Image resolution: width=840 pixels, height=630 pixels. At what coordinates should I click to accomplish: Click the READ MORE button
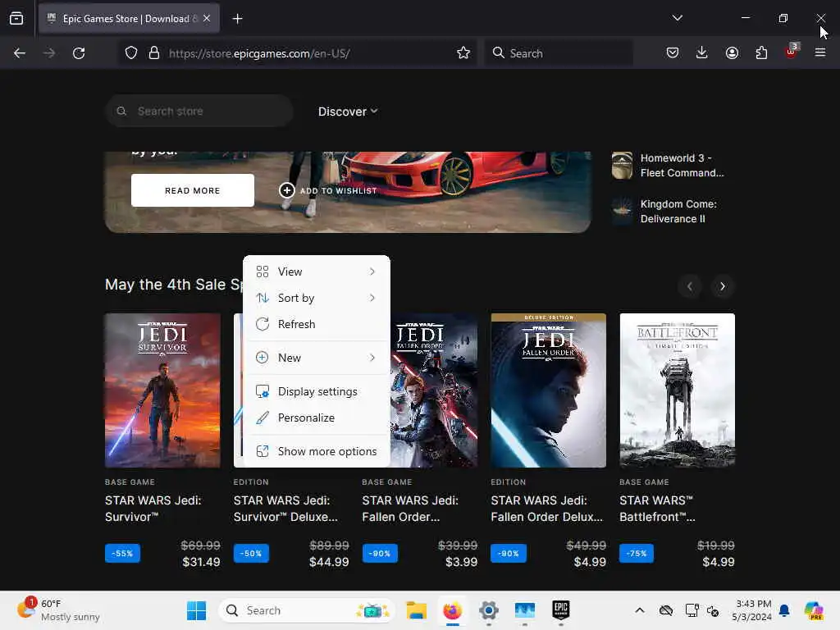click(x=192, y=190)
